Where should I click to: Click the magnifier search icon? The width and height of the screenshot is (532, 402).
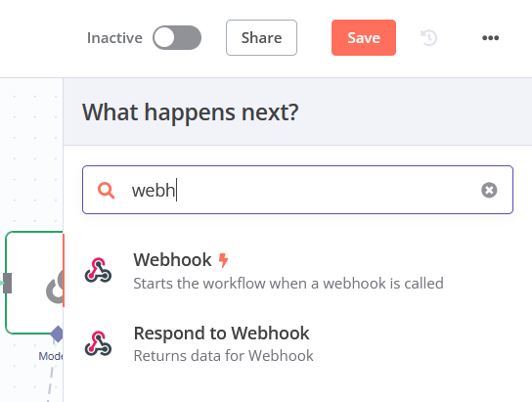[x=106, y=191]
